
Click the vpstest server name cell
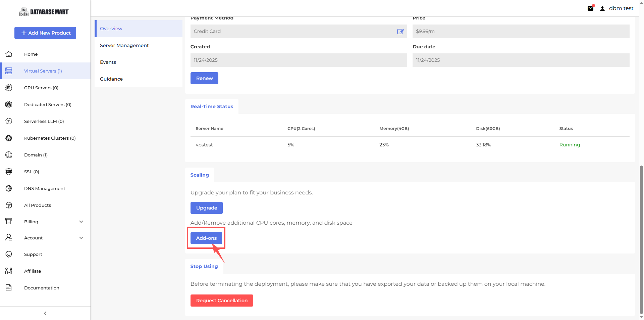point(204,145)
